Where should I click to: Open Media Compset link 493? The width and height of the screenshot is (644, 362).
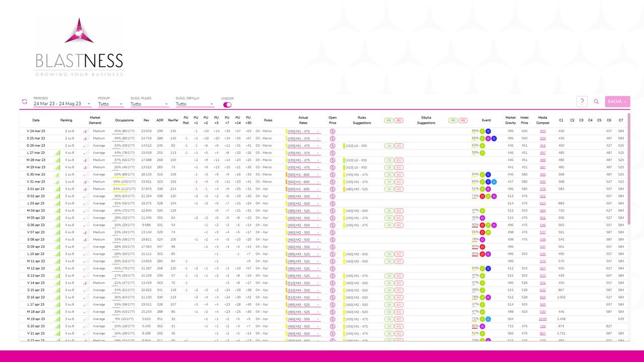(x=542, y=131)
